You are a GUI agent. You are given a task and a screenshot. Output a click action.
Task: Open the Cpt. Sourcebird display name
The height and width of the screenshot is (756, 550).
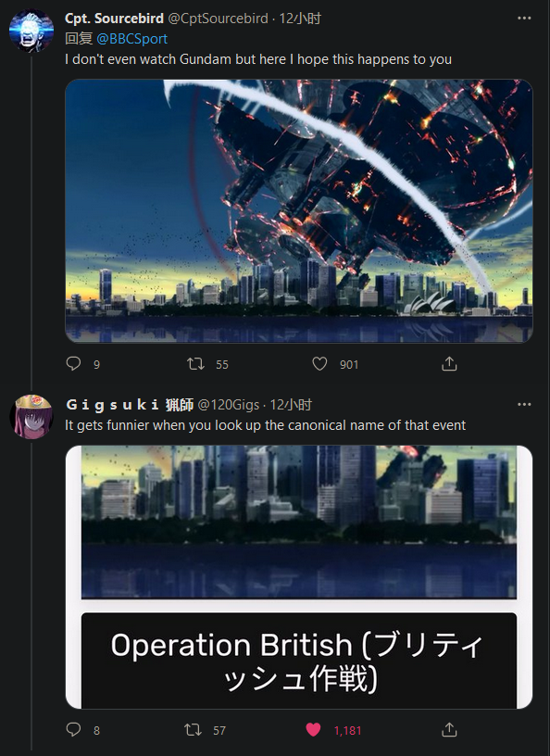click(114, 19)
